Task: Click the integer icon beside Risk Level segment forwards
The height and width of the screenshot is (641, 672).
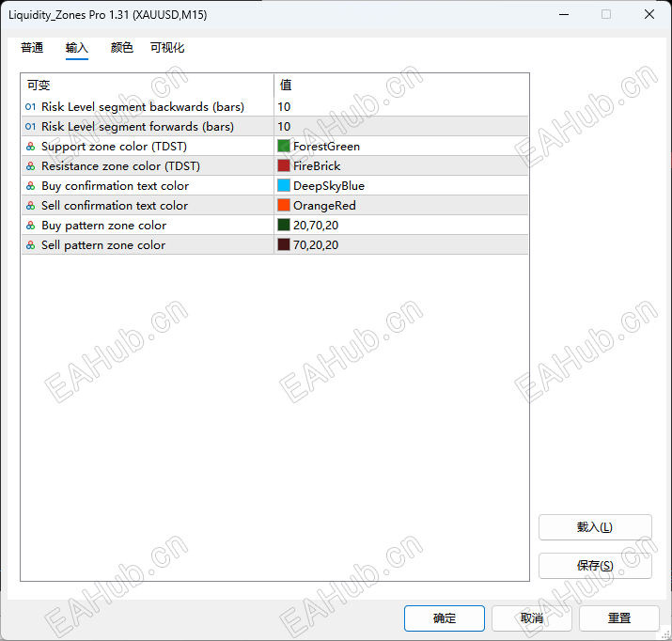Action: (30, 126)
